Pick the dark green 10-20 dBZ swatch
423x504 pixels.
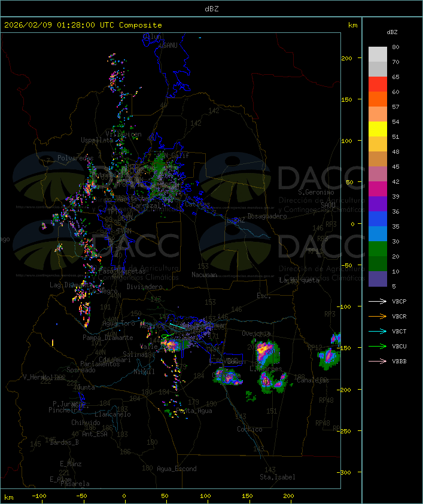click(x=378, y=263)
